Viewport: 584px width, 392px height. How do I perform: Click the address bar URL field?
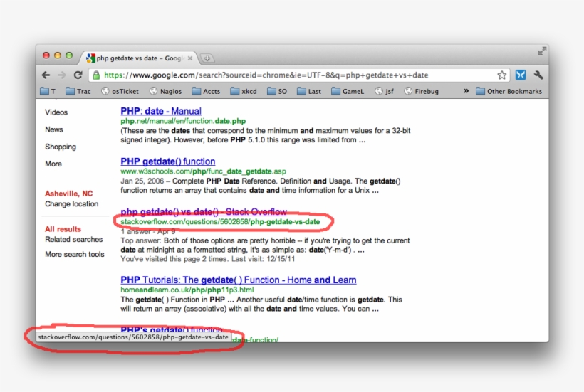coord(298,75)
